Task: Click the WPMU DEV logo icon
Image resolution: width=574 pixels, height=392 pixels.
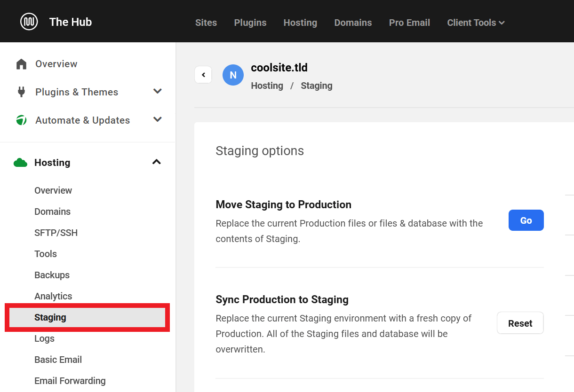Action: pos(29,22)
